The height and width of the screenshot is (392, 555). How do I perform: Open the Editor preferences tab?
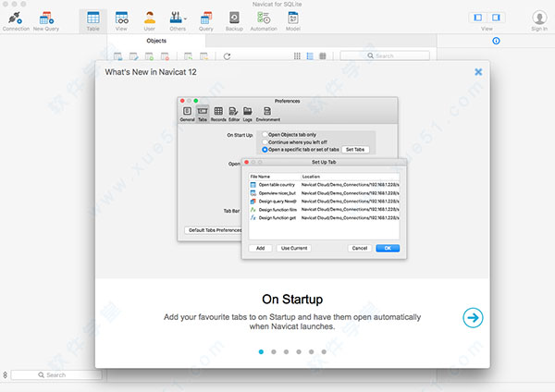coord(234,114)
